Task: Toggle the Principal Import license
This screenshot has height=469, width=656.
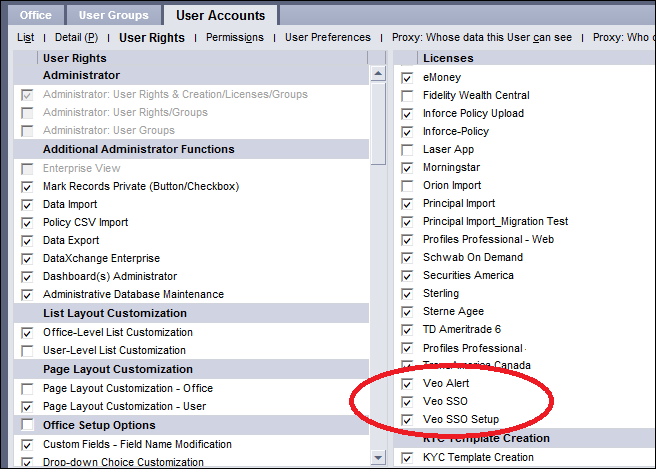Action: click(407, 204)
